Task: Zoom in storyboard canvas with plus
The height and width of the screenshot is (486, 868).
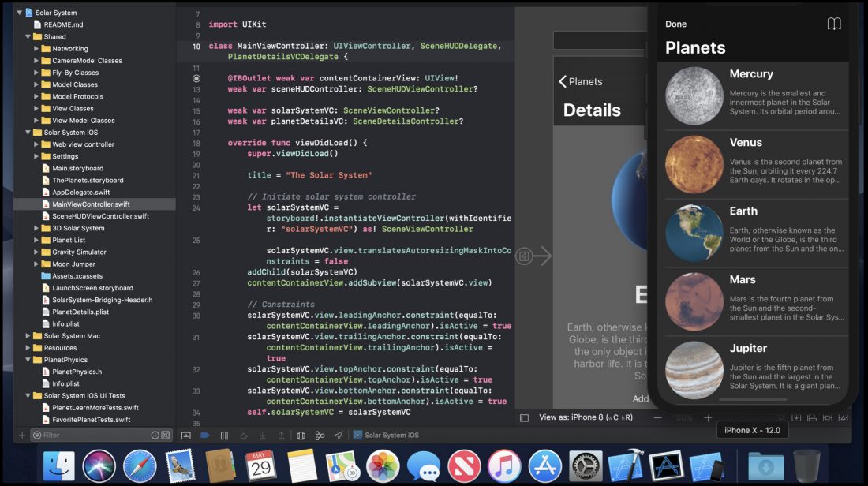Action: tap(708, 417)
